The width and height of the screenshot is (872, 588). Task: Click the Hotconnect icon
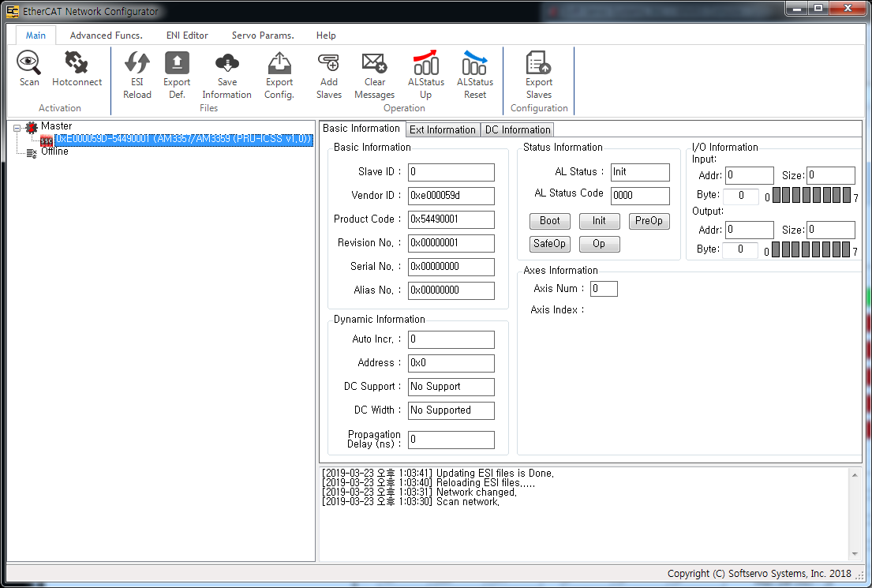click(77, 62)
